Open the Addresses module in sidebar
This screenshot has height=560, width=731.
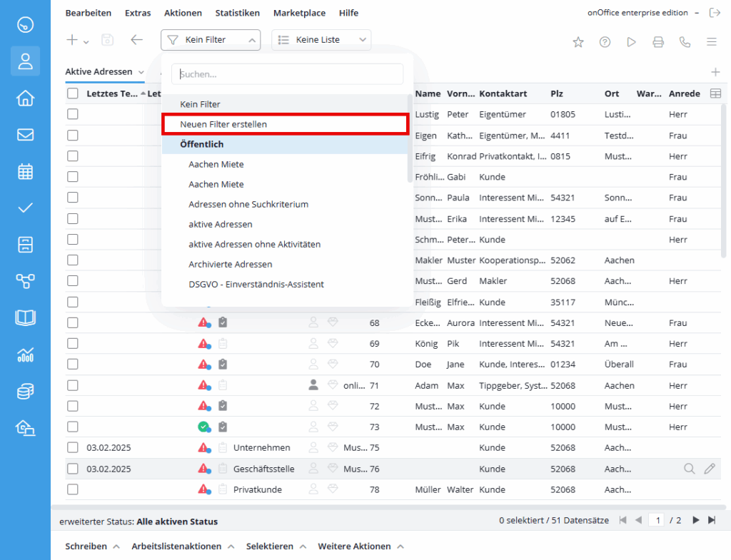(x=25, y=61)
